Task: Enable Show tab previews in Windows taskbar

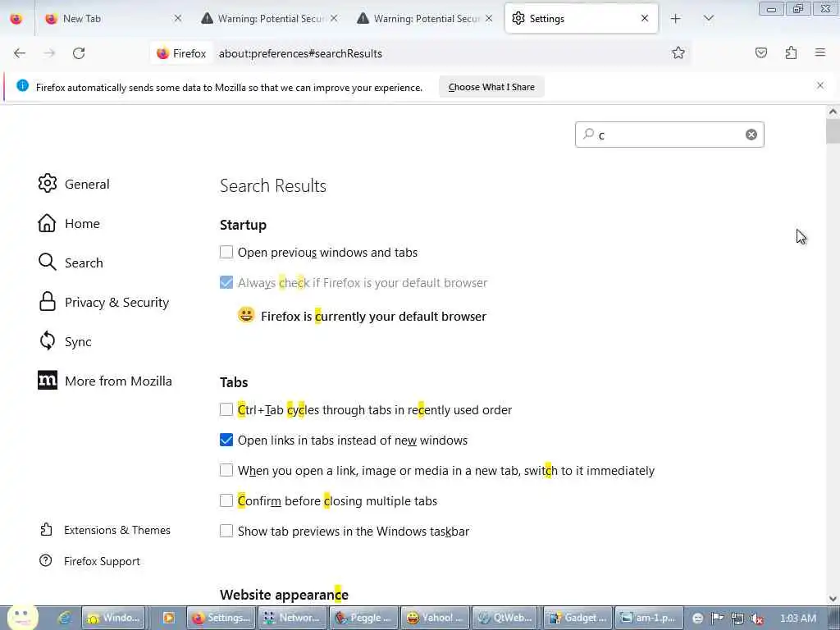Action: coord(226,531)
